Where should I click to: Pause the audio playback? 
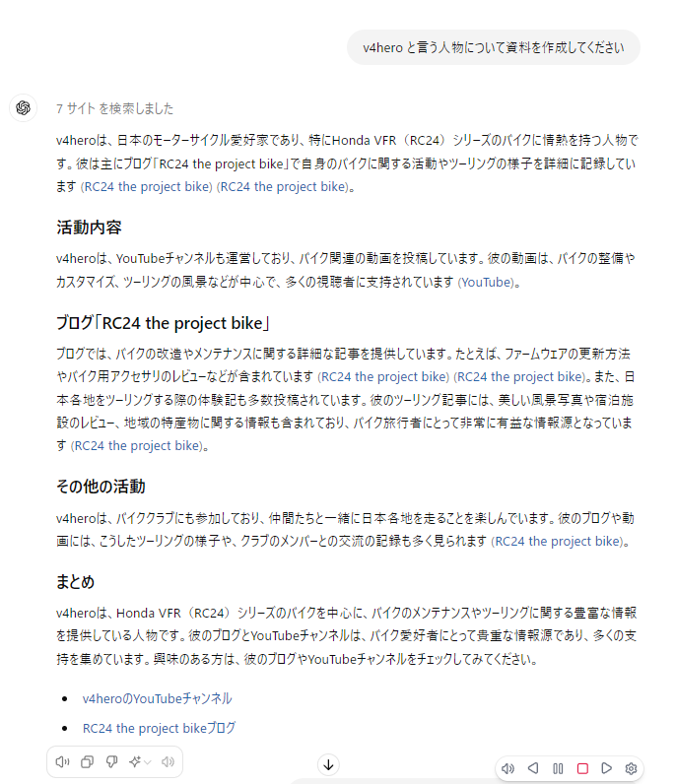pyautogui.click(x=558, y=768)
